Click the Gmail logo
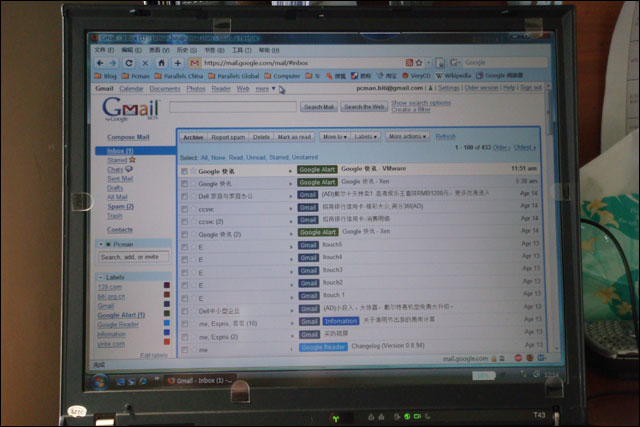 pos(130,109)
